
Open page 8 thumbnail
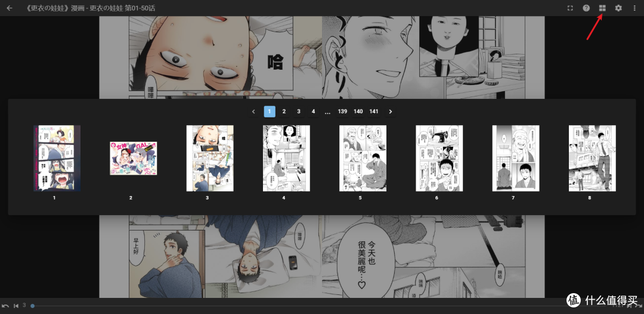tap(592, 158)
